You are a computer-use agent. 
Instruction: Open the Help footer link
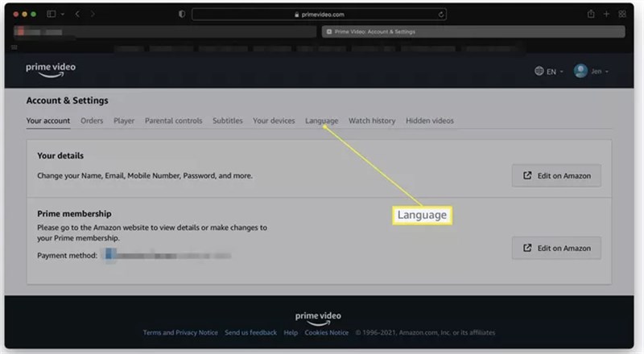point(291,332)
